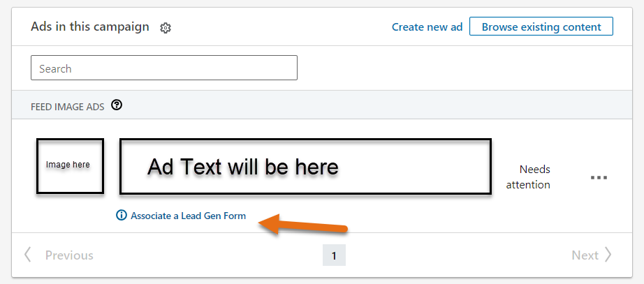Viewport: 644px width, 284px height.
Task: Click the Create new ad link
Action: tap(427, 27)
